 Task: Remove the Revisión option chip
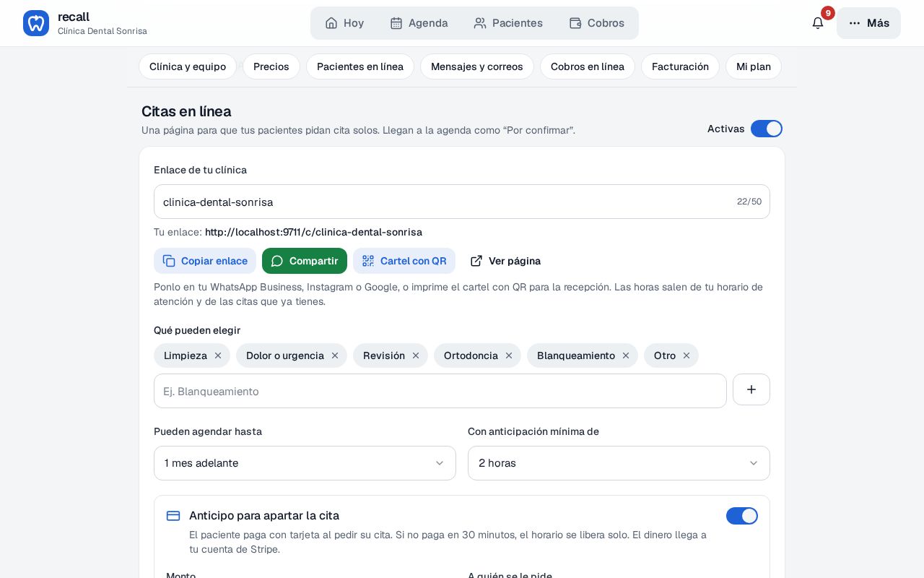tap(416, 355)
